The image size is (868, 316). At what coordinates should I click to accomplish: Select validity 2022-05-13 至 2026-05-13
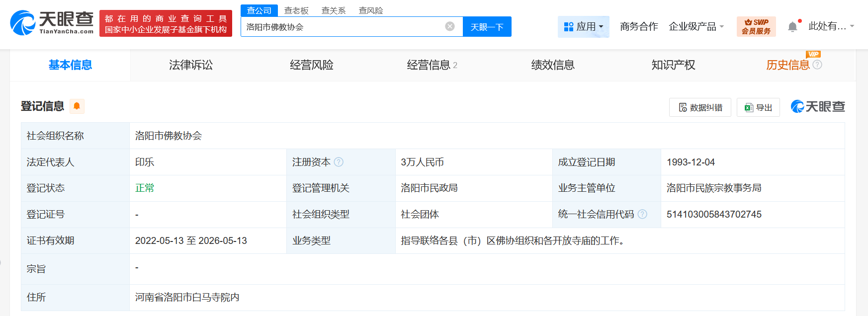point(191,240)
